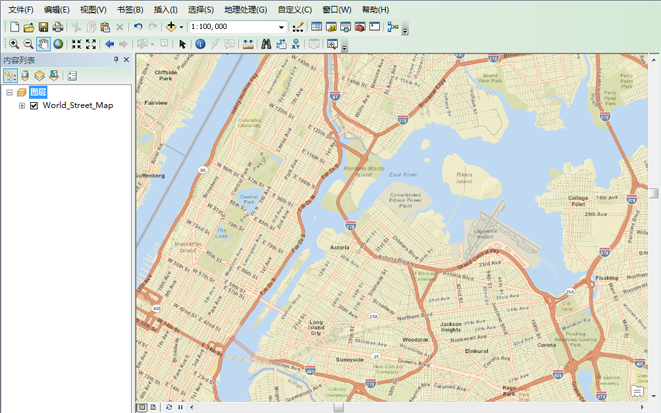This screenshot has width=661, height=413.
Task: Switch to layout view at bottom
Action: pos(153,407)
